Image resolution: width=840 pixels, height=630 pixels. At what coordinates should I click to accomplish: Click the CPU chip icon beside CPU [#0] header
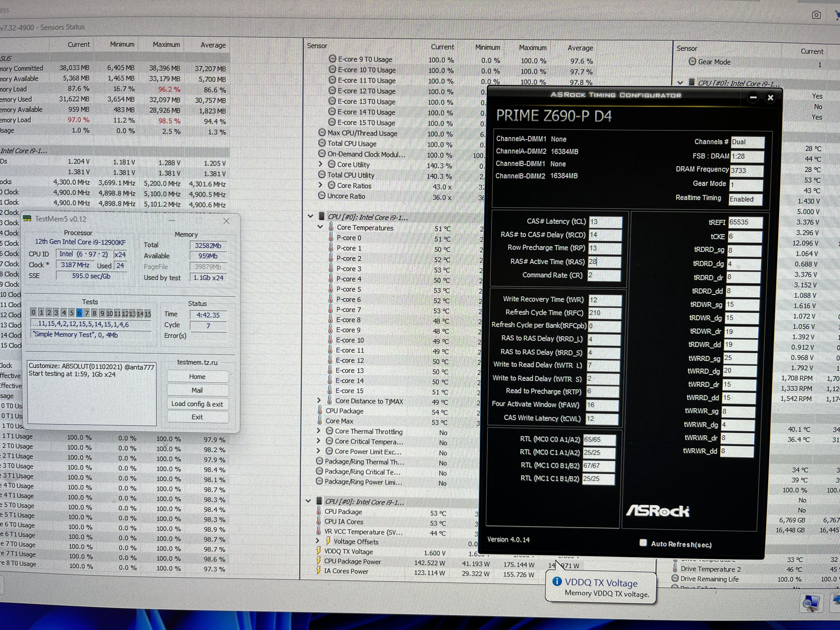[321, 216]
